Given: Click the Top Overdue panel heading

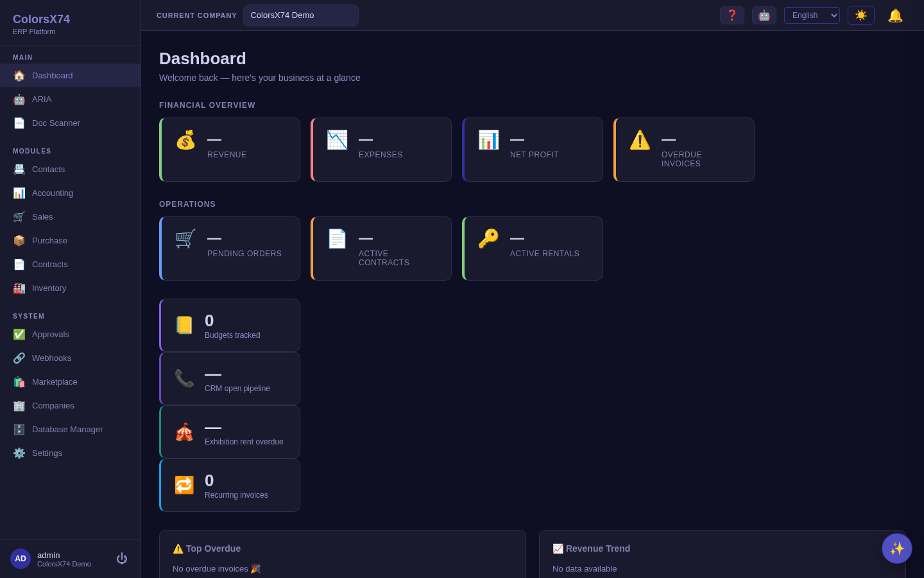Looking at the screenshot, I should click(x=207, y=548).
